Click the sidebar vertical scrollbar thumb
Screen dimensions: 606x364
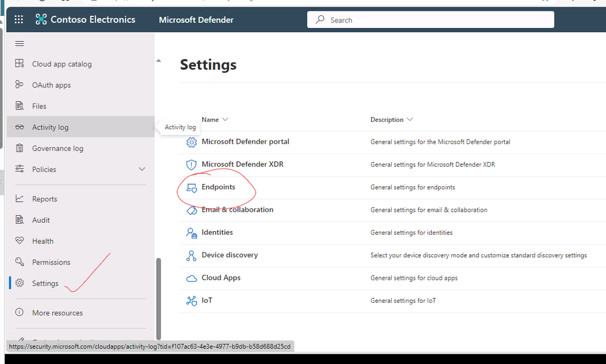[158, 299]
